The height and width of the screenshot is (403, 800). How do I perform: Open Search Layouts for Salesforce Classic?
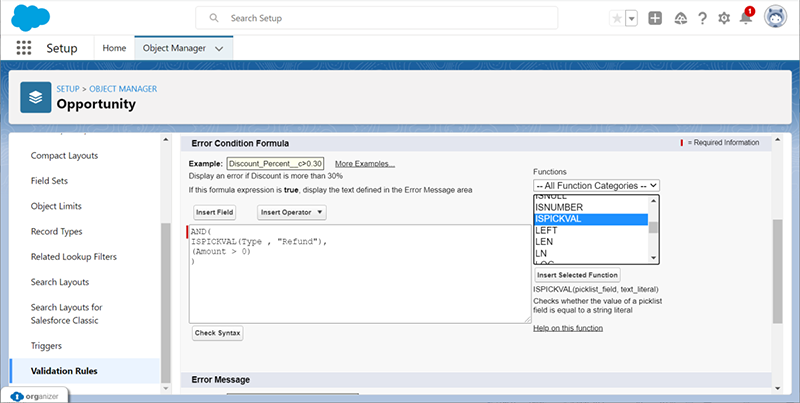pos(66,314)
